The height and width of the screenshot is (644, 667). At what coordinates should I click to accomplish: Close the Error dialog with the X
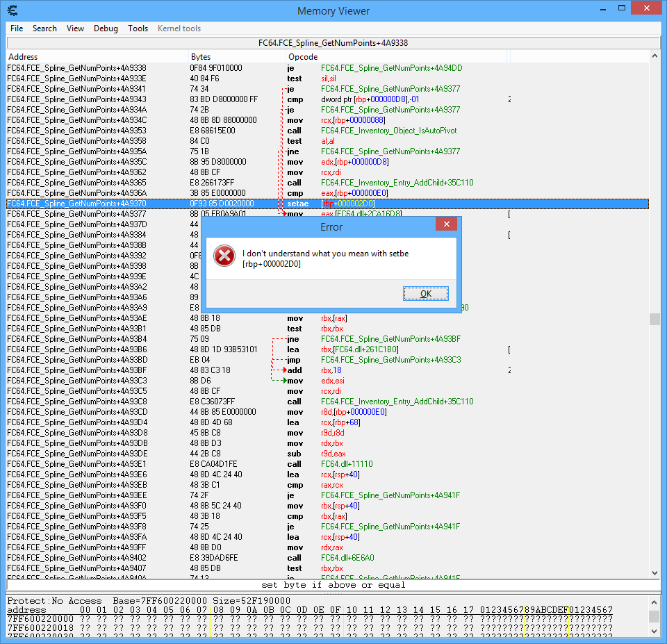[x=445, y=224]
